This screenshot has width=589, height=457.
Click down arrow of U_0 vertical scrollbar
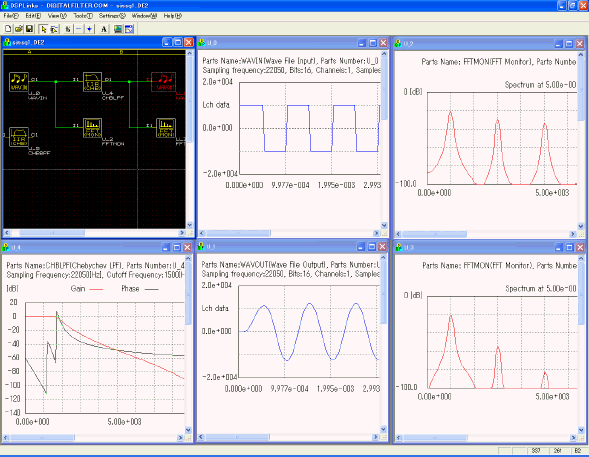(384, 225)
